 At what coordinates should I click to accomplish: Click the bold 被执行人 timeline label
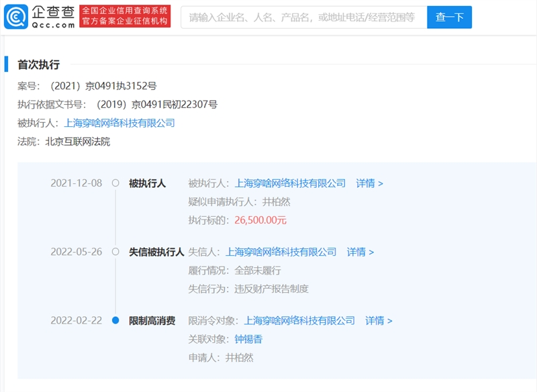147,183
